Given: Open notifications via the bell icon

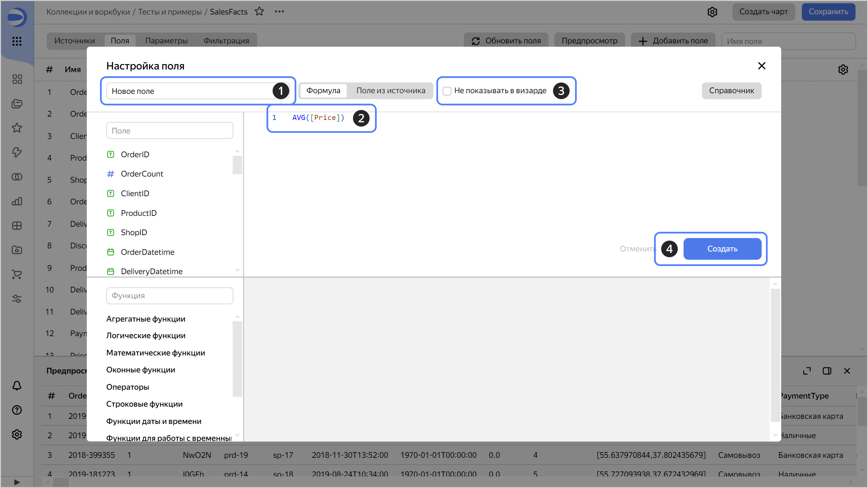Looking at the screenshot, I should tap(17, 386).
